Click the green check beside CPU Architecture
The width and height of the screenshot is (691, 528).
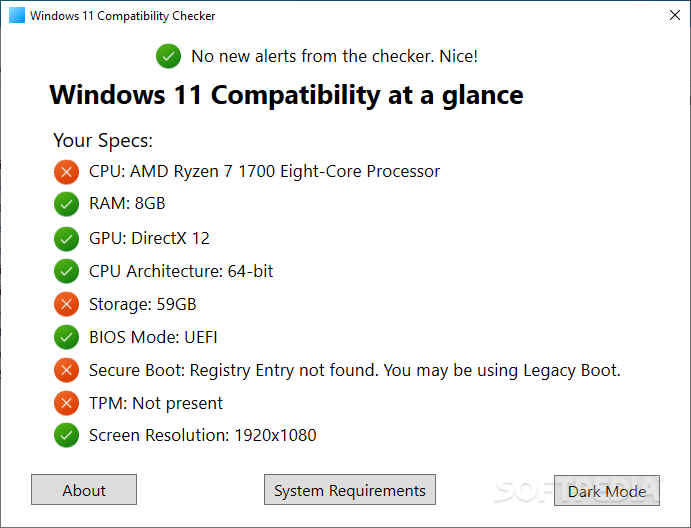66,271
